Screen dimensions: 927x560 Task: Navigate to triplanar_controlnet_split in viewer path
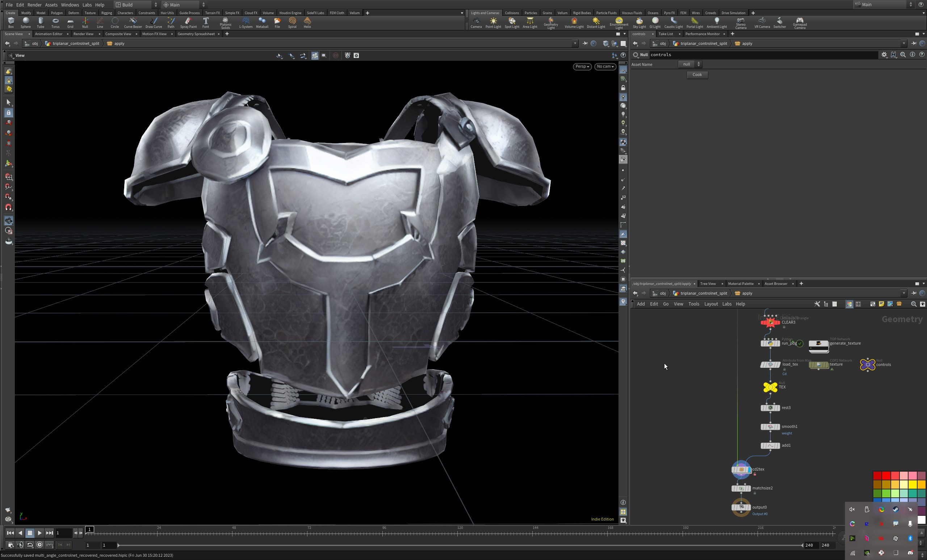click(76, 43)
